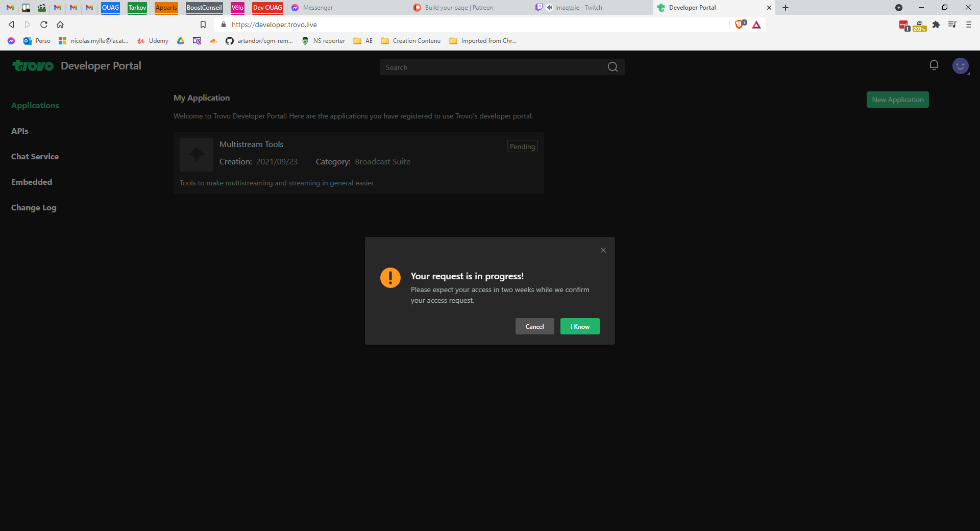980x531 pixels.
Task: Confirm the dialog by clicking I Know
Action: pyautogui.click(x=579, y=326)
